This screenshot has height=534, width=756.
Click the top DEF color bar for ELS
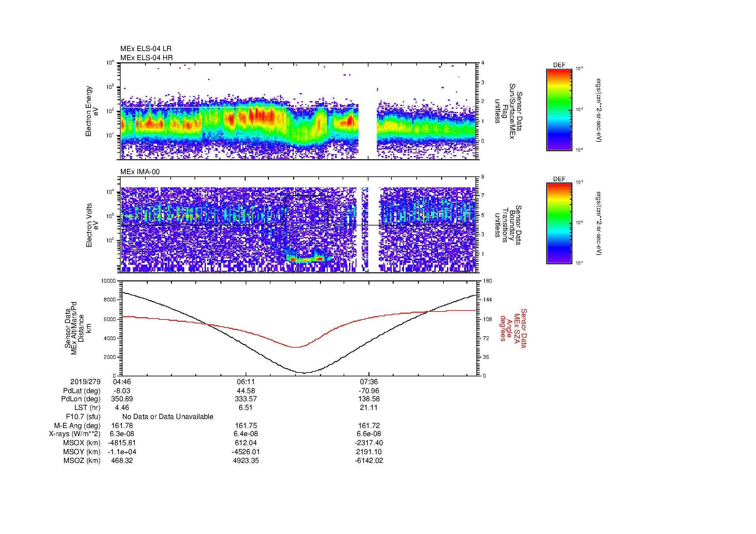[559, 110]
